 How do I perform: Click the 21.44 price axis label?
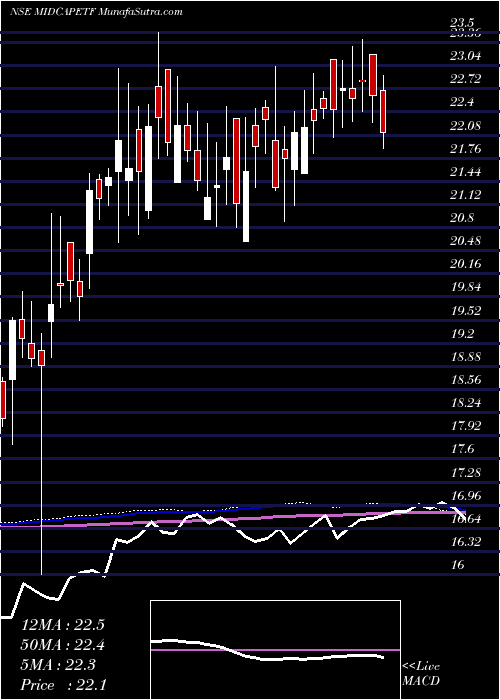pyautogui.click(x=467, y=172)
